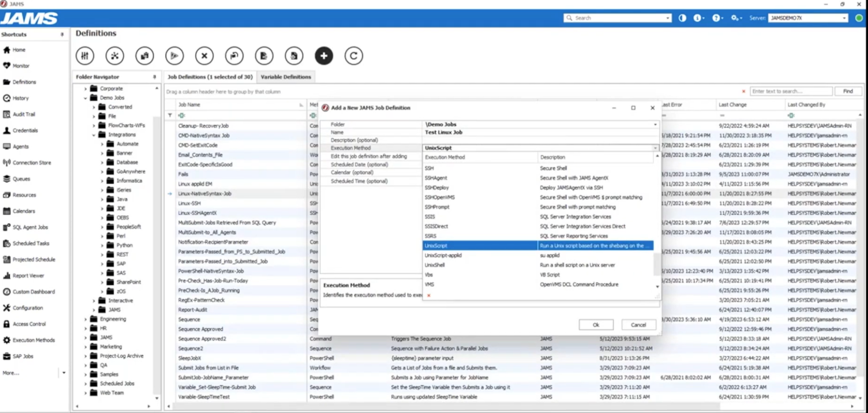Click Ok to save the new job definition
The width and height of the screenshot is (868, 413).
596,324
